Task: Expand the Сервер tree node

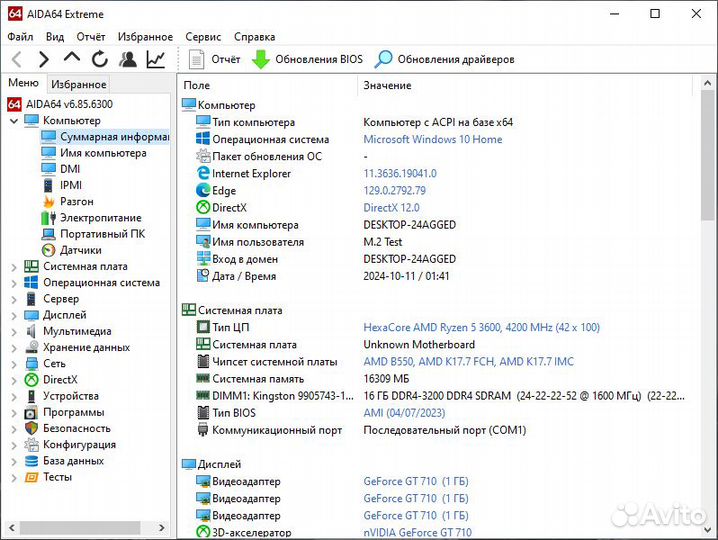Action: coord(14,300)
